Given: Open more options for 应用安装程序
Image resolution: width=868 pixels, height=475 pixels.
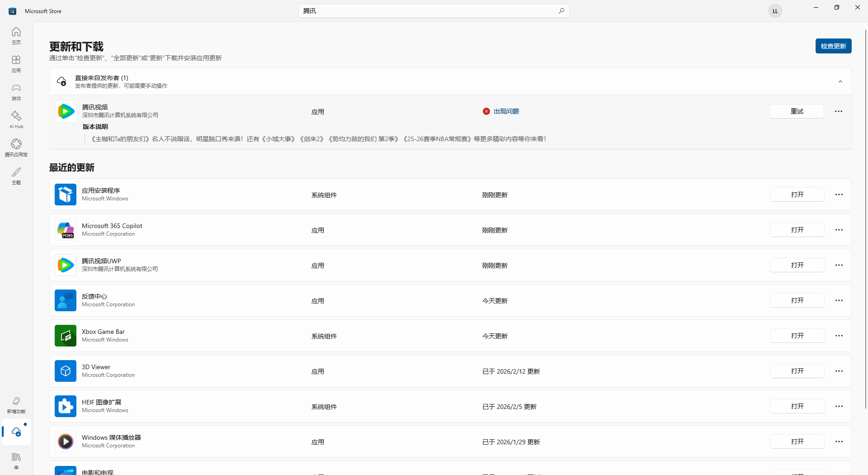Looking at the screenshot, I should pos(839,195).
